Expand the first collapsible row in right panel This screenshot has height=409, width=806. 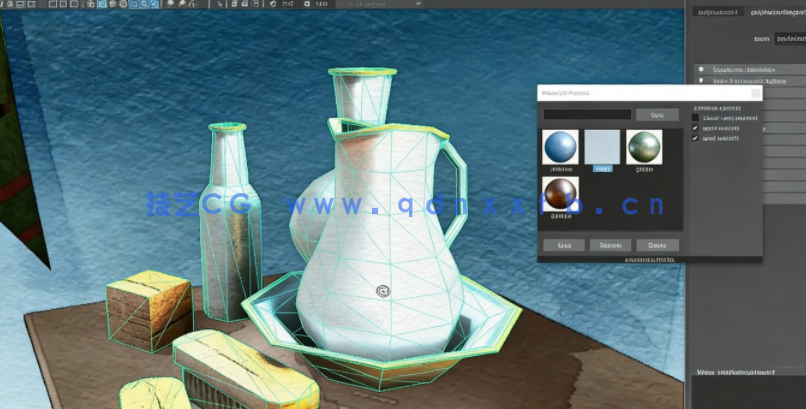(x=700, y=70)
